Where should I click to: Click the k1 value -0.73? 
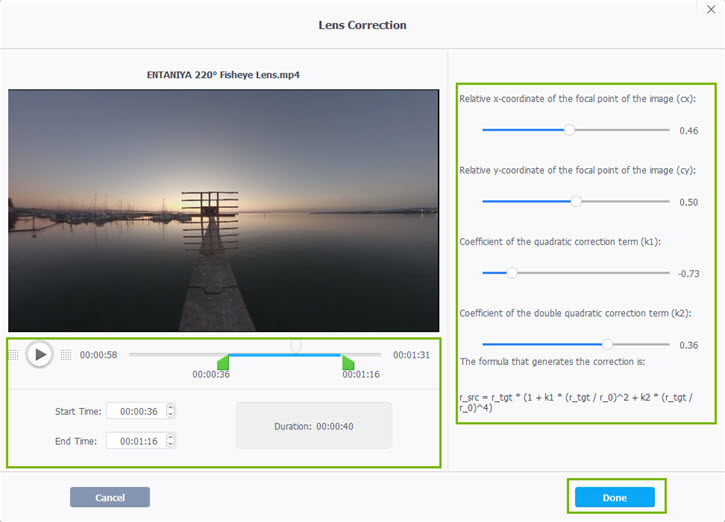(x=688, y=274)
